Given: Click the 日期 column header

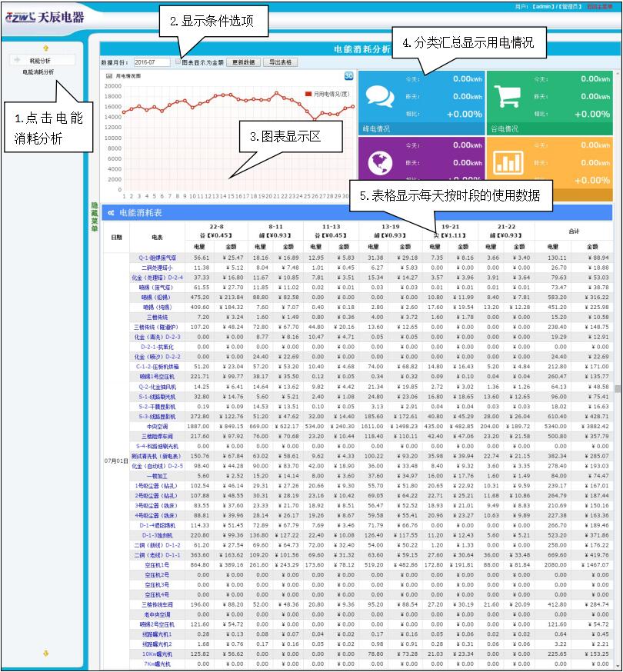Looking at the screenshot, I should (x=116, y=237).
